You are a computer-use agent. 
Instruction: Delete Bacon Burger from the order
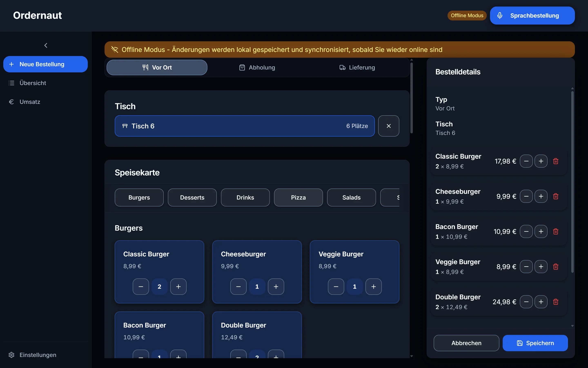coord(556,231)
